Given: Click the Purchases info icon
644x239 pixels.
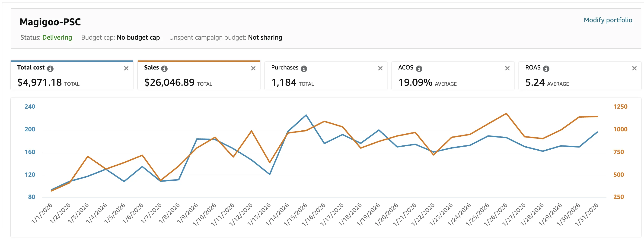Looking at the screenshot, I should (304, 69).
